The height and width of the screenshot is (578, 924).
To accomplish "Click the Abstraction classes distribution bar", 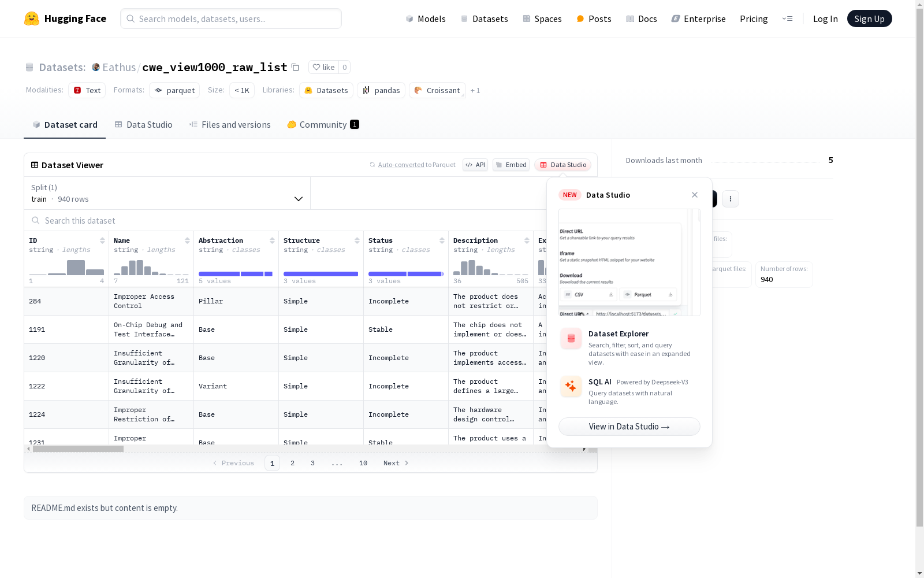I will 236,274.
